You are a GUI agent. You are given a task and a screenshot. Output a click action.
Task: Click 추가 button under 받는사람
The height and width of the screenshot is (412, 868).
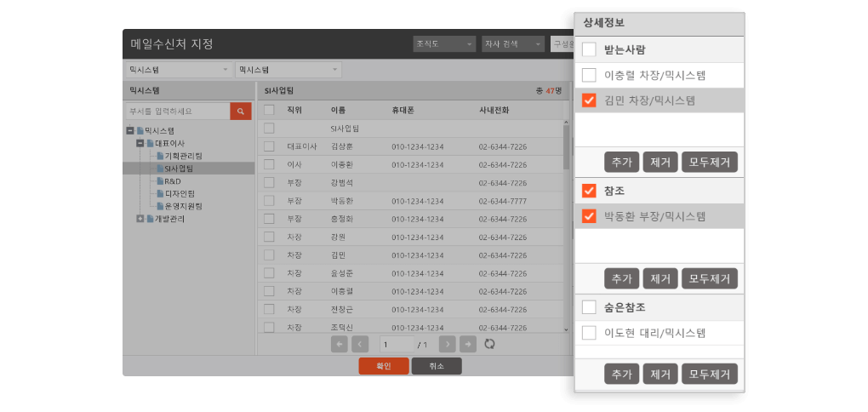[622, 163]
